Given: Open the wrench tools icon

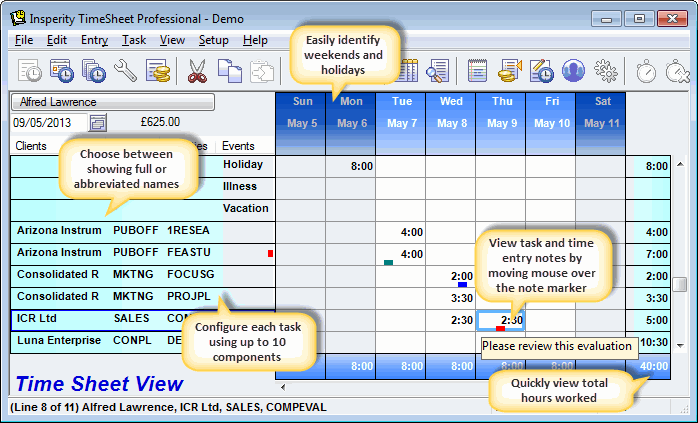Looking at the screenshot, I should coord(126,71).
